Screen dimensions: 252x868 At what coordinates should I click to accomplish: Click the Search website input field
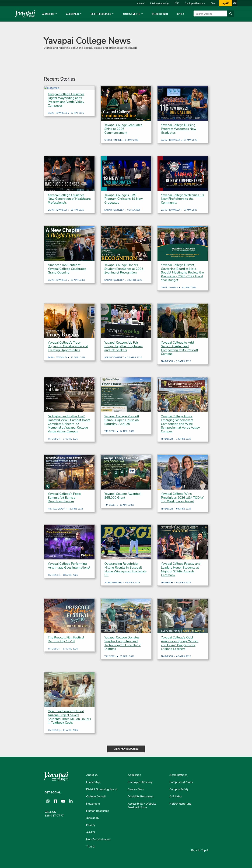click(210, 14)
